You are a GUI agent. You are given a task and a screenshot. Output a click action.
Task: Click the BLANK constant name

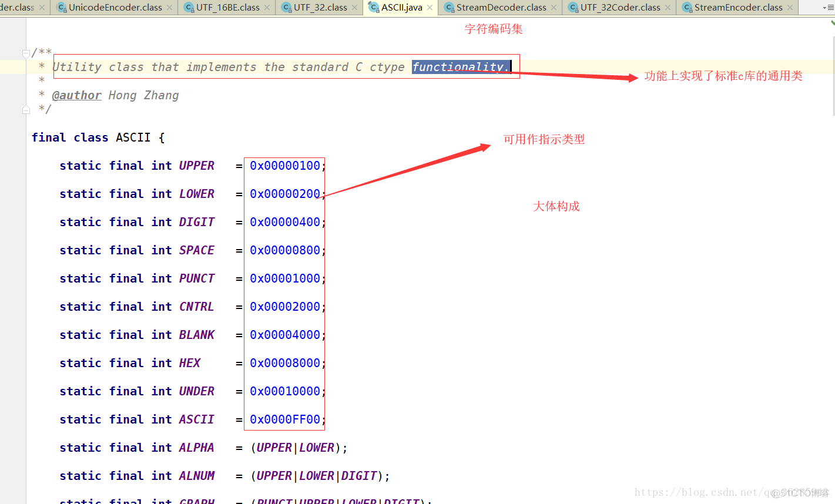[197, 335]
